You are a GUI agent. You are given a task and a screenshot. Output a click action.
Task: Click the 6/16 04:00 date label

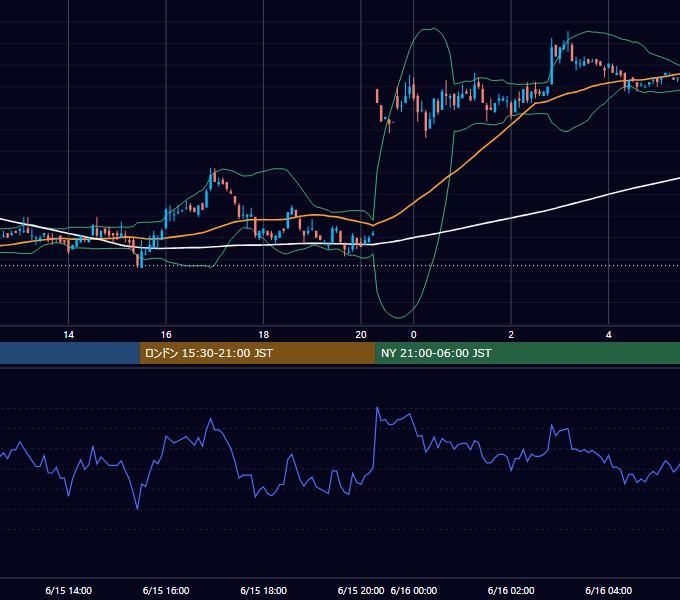609,590
